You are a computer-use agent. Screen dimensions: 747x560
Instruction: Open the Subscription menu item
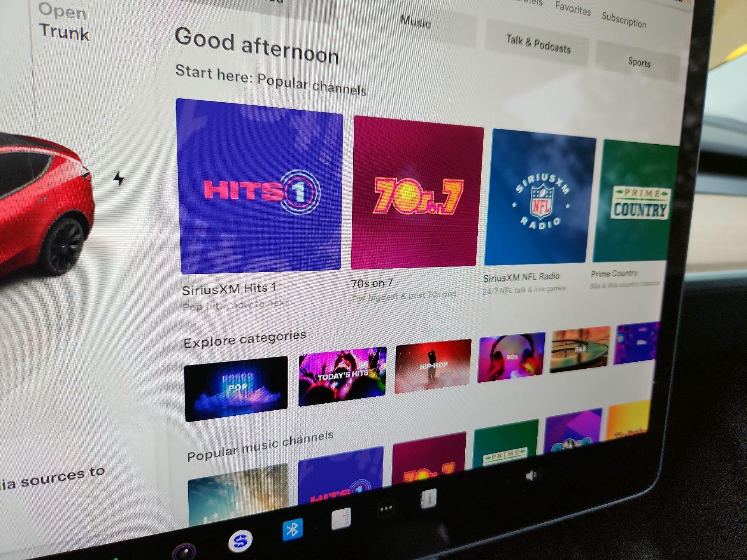(624, 19)
